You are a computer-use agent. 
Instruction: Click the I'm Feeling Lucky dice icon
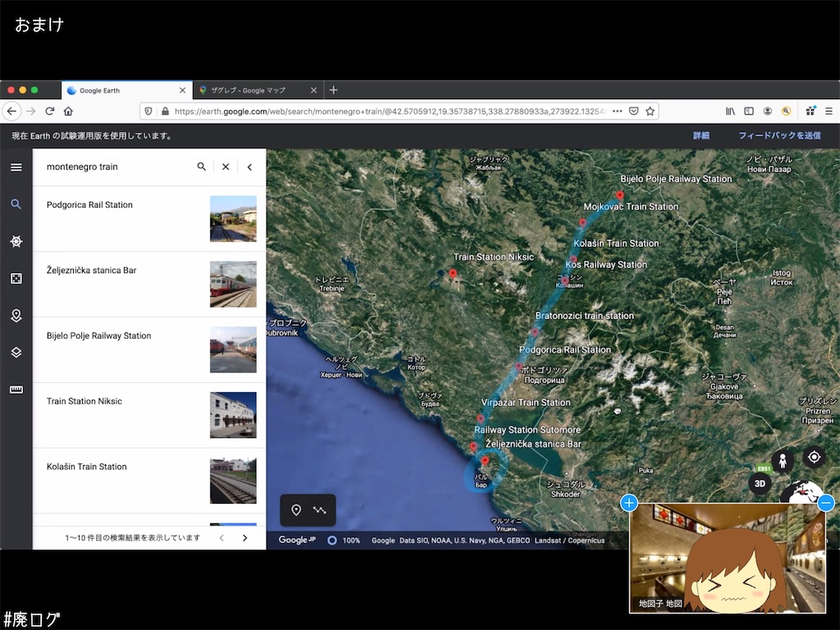(x=16, y=279)
